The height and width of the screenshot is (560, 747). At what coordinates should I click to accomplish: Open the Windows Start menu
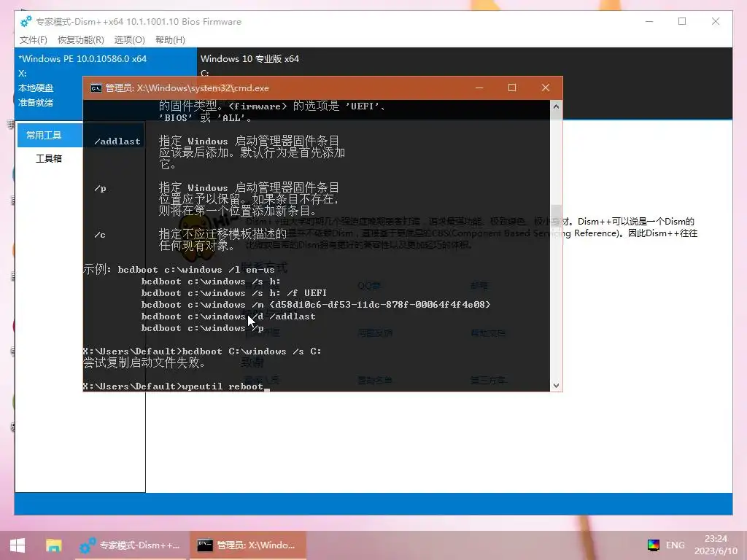[x=18, y=545]
